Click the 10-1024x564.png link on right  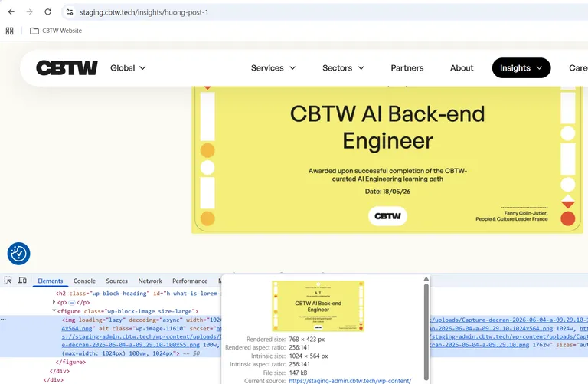coord(492,329)
